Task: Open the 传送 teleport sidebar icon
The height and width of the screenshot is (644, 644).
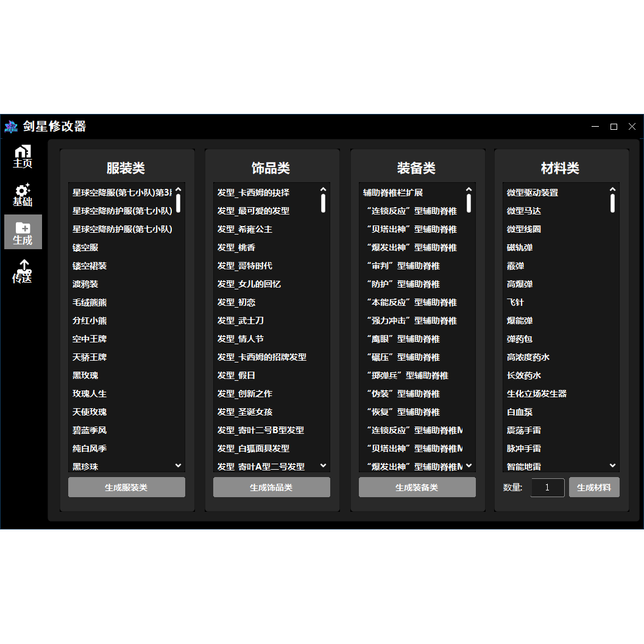Action: 23,272
